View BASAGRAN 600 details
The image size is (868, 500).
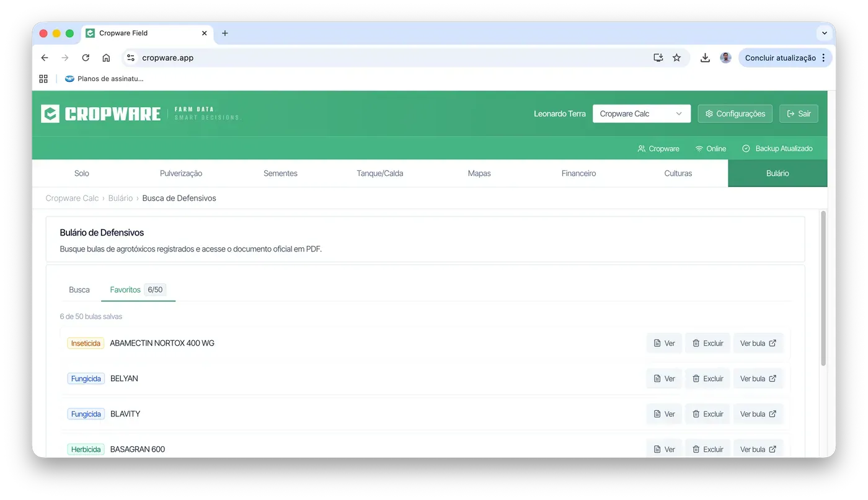pyautogui.click(x=664, y=449)
